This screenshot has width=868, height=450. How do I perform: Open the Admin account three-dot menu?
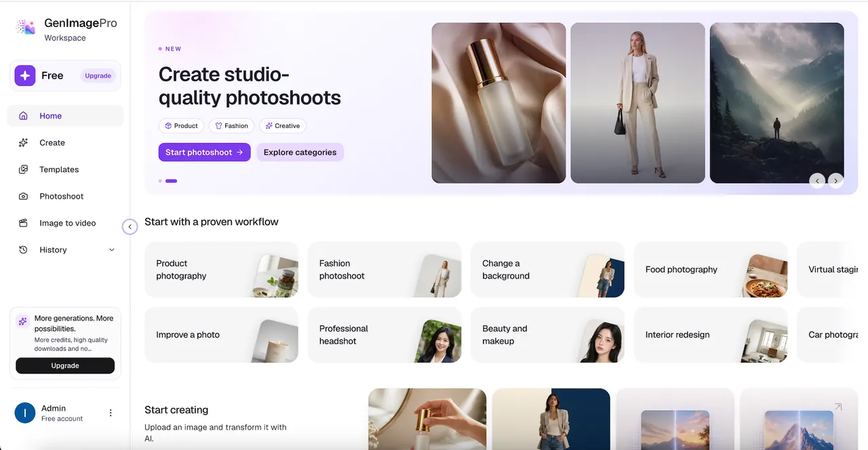(111, 413)
